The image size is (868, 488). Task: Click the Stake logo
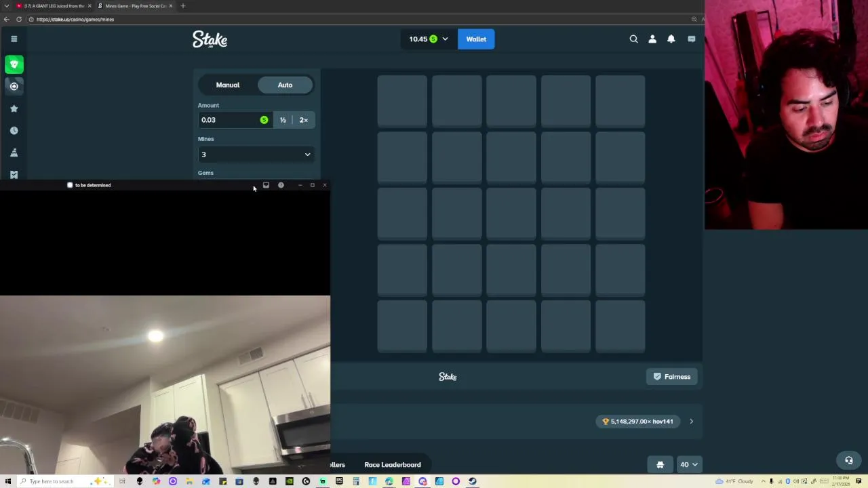coord(210,39)
